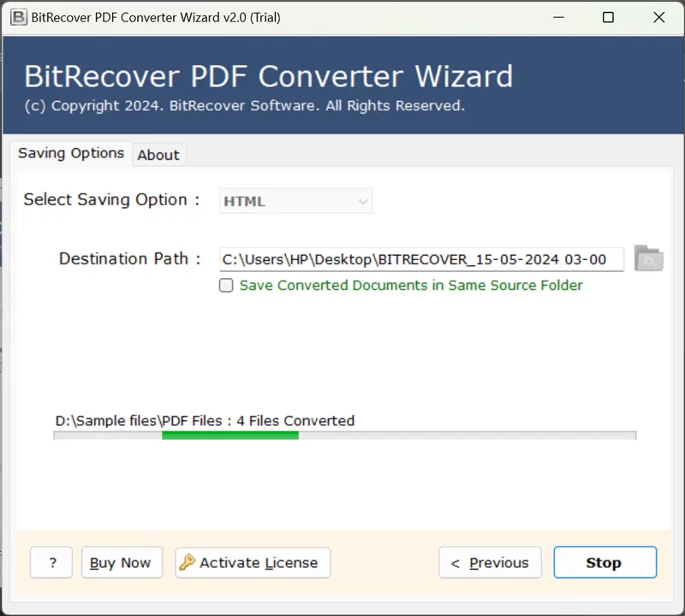Click the '4 Files Converted' status text
The image size is (685, 616).
click(x=295, y=421)
